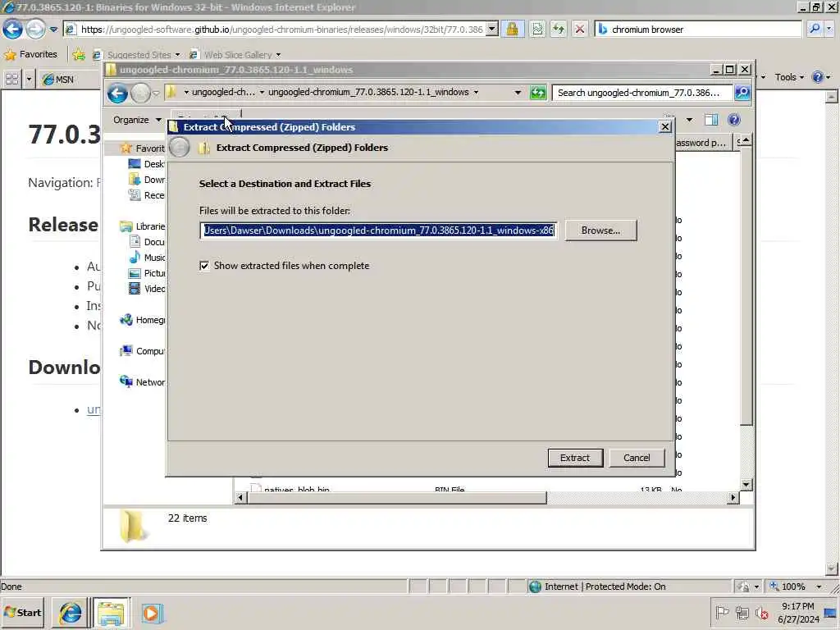Click the IE refresh icon
Screen dimensions: 840x630
click(x=558, y=29)
